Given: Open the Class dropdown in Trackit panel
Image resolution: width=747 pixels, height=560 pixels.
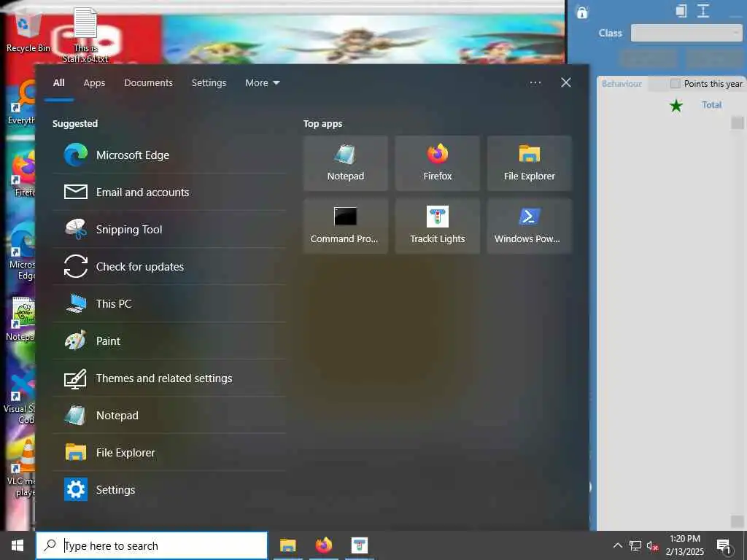Looking at the screenshot, I should coord(686,34).
